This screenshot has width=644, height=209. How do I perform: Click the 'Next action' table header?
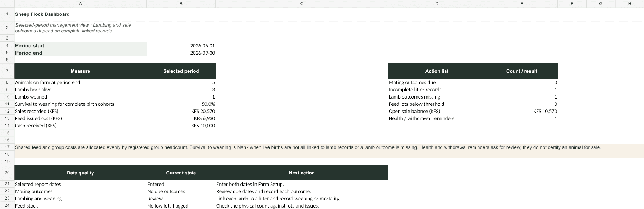point(302,173)
